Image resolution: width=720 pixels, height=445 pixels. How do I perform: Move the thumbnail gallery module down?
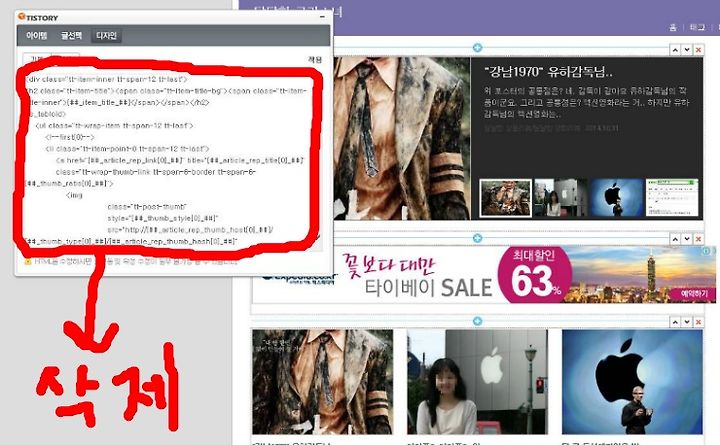tap(687, 322)
